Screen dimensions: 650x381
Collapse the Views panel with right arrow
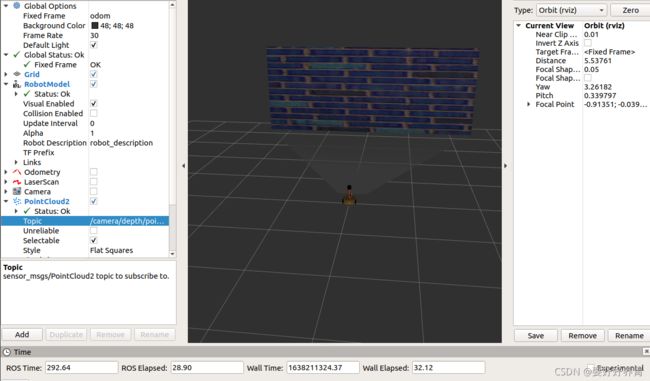tap(505, 166)
